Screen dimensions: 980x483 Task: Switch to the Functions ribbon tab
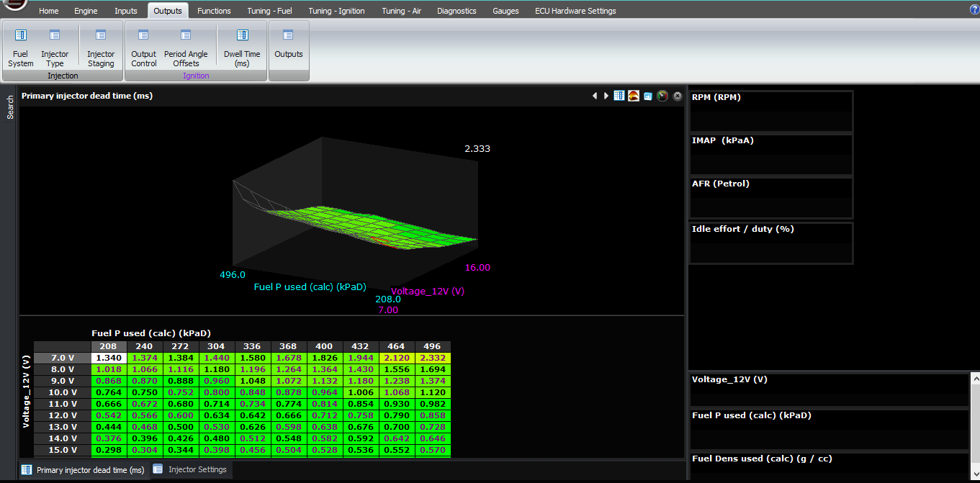click(215, 11)
